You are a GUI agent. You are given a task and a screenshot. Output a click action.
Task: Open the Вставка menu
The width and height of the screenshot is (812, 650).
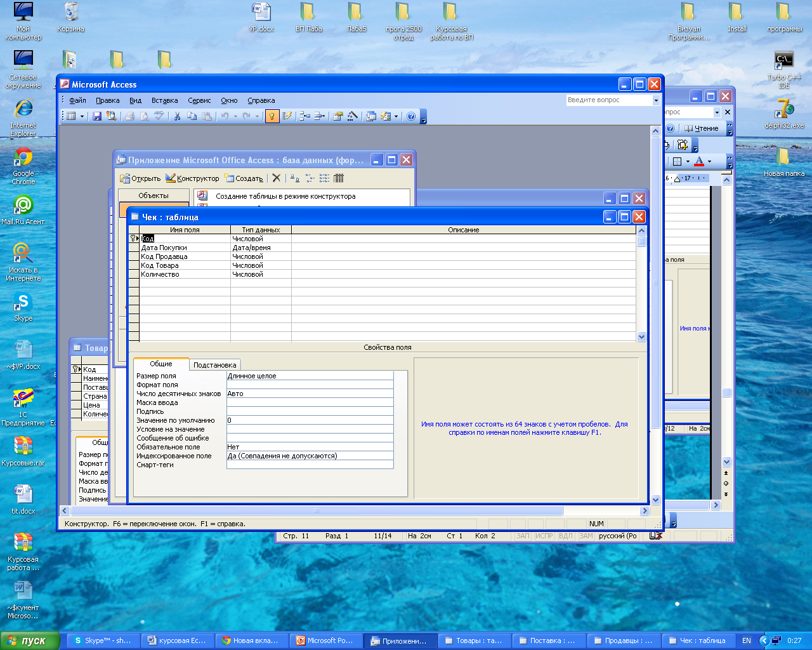point(165,100)
